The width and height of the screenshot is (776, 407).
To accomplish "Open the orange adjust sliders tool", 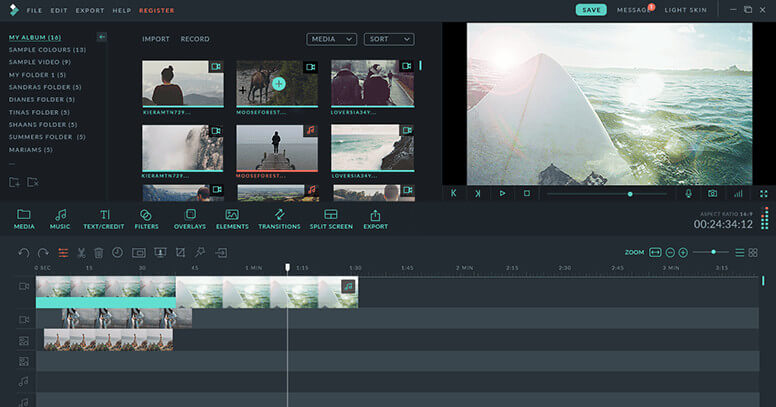I will (x=63, y=253).
